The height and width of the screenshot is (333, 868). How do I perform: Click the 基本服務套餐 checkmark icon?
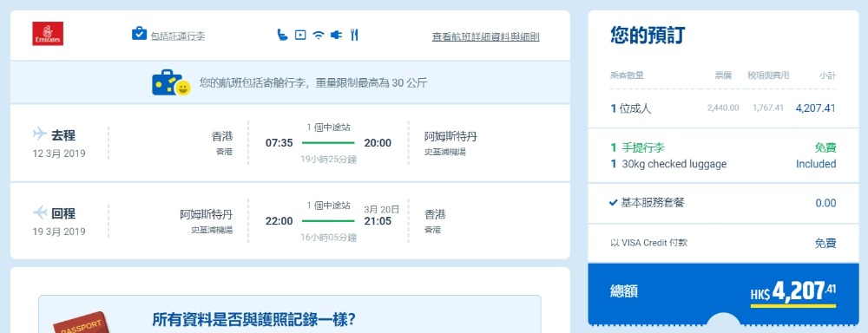614,203
